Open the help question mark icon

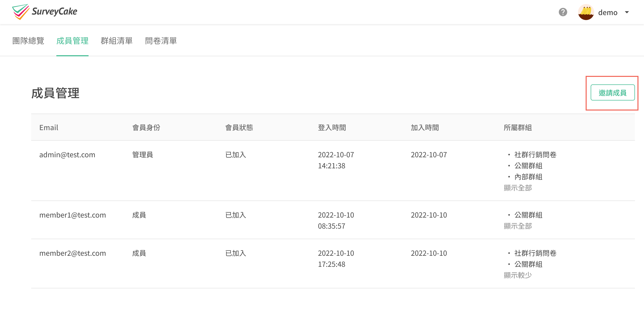[x=563, y=12]
